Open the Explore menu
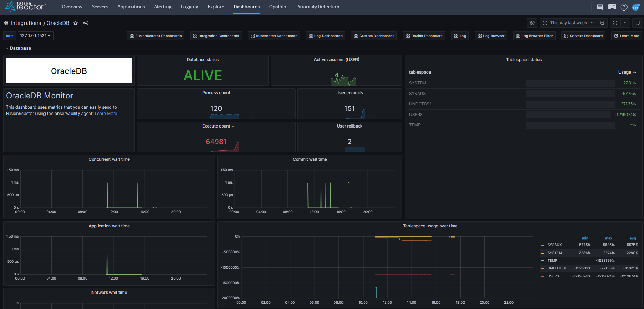Image resolution: width=644 pixels, height=309 pixels. coord(216,7)
